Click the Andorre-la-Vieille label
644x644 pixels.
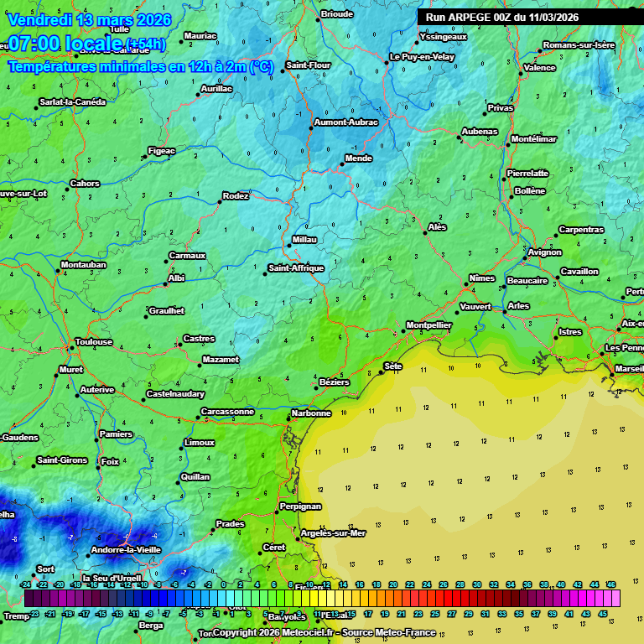point(127,550)
